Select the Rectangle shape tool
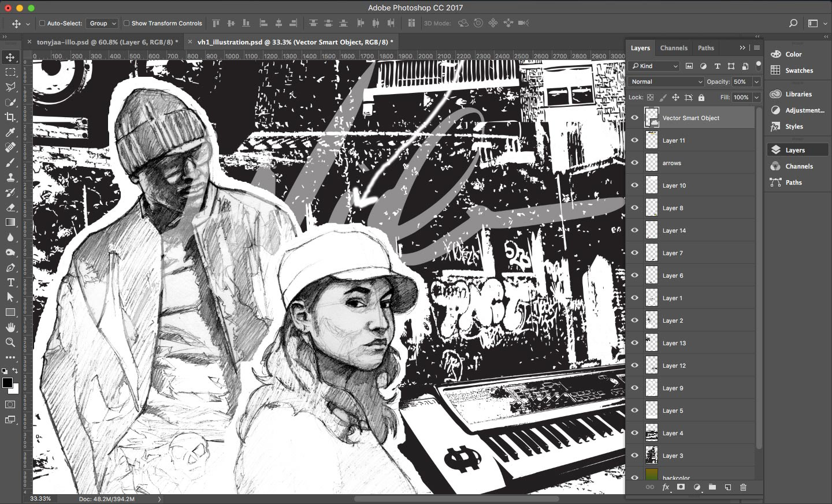This screenshot has height=504, width=832. [10, 312]
